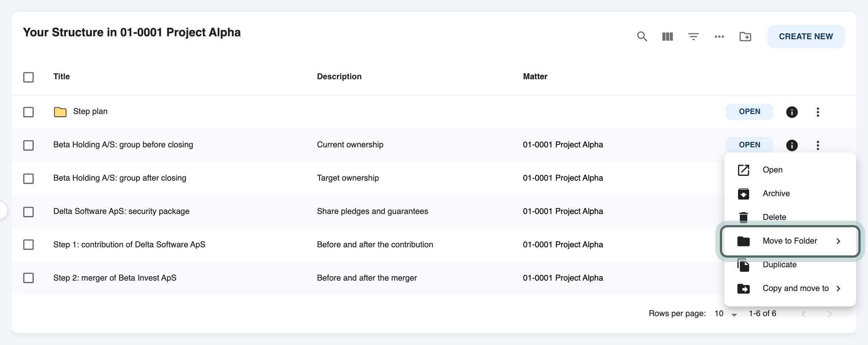
Task: Click 'Delta Software ApS: security package' title
Action: click(121, 211)
